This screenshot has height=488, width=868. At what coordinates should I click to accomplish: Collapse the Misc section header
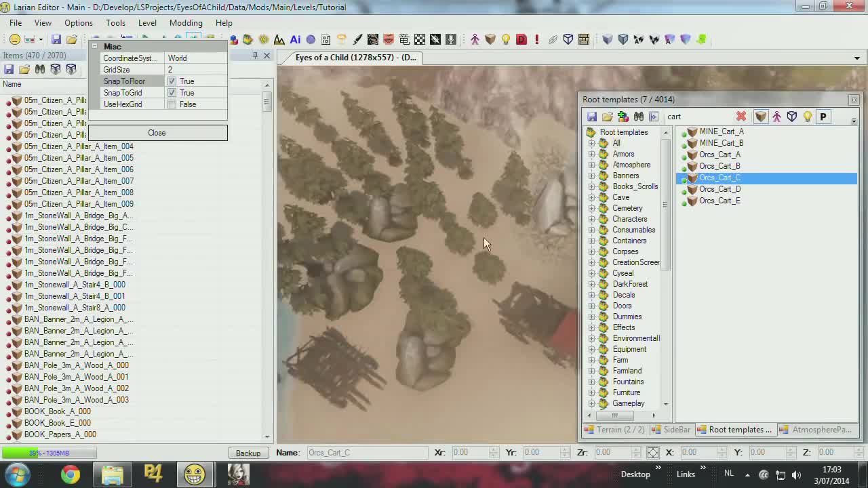94,46
